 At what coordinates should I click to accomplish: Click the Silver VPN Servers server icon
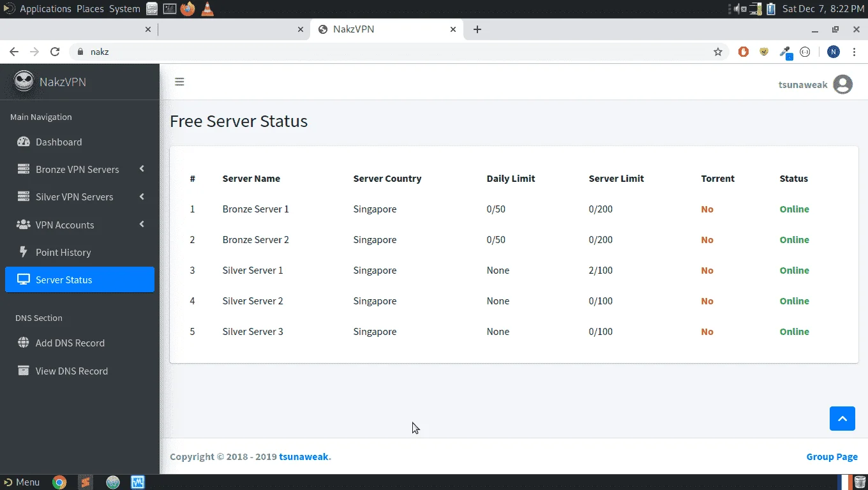[24, 197]
